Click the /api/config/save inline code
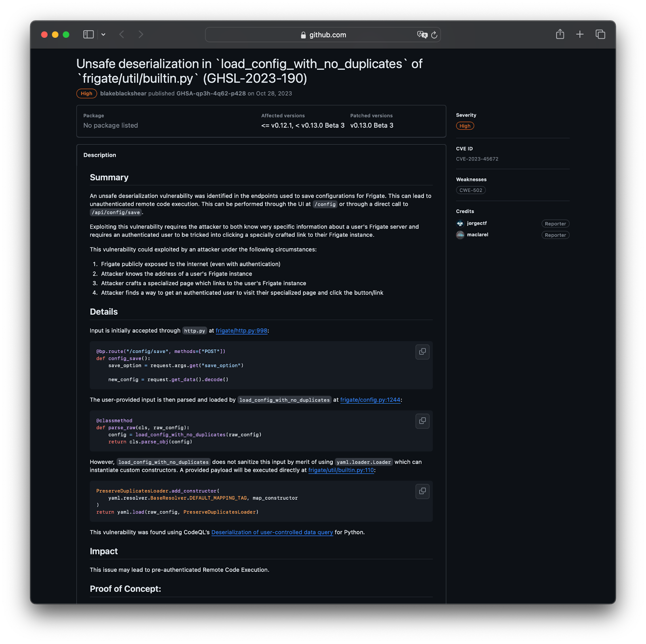The image size is (646, 644). [x=116, y=213]
